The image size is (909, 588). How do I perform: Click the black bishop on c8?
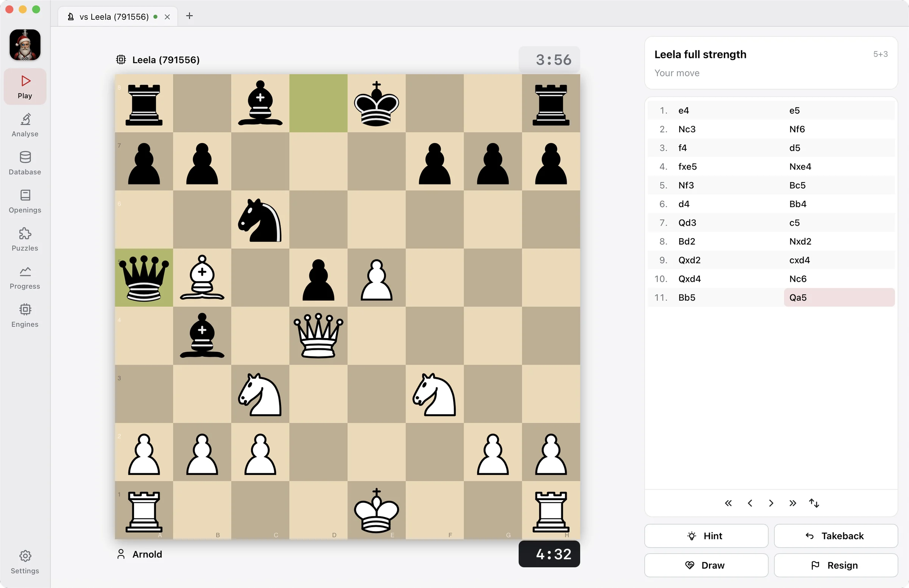(x=260, y=103)
